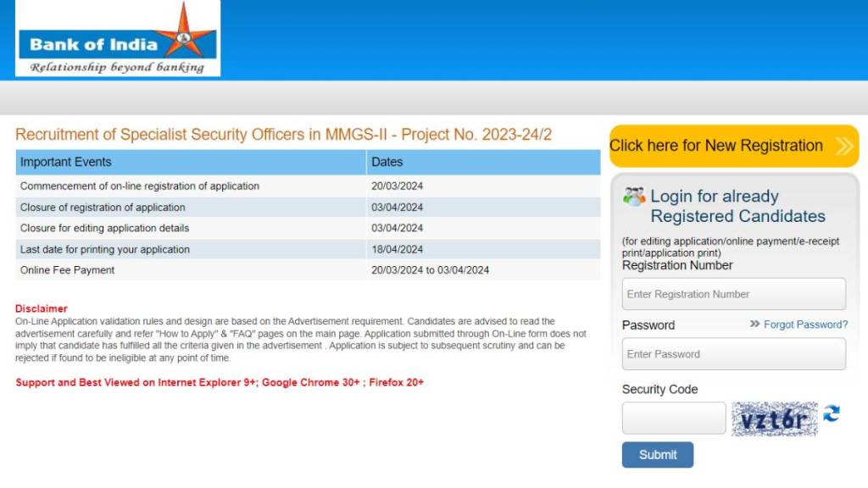Viewport: 868px width, 488px height.
Task: Click the captcha image showing vzt6r
Action: point(775,419)
